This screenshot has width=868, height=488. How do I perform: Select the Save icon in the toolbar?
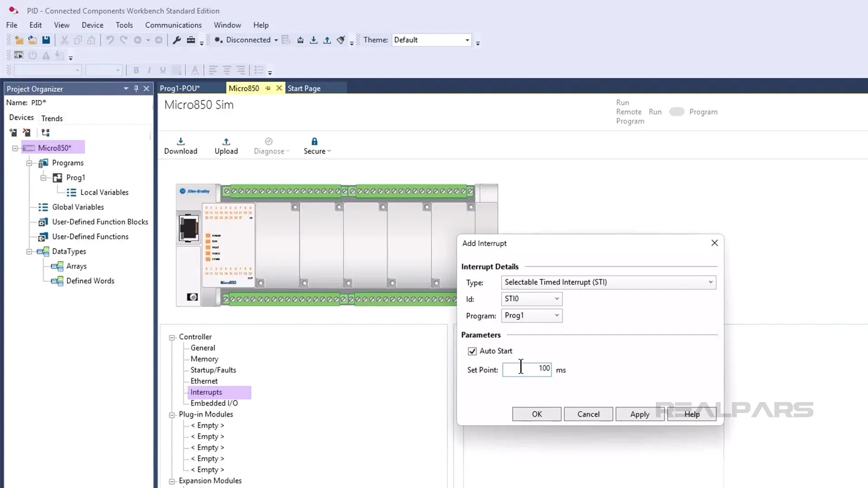point(46,40)
